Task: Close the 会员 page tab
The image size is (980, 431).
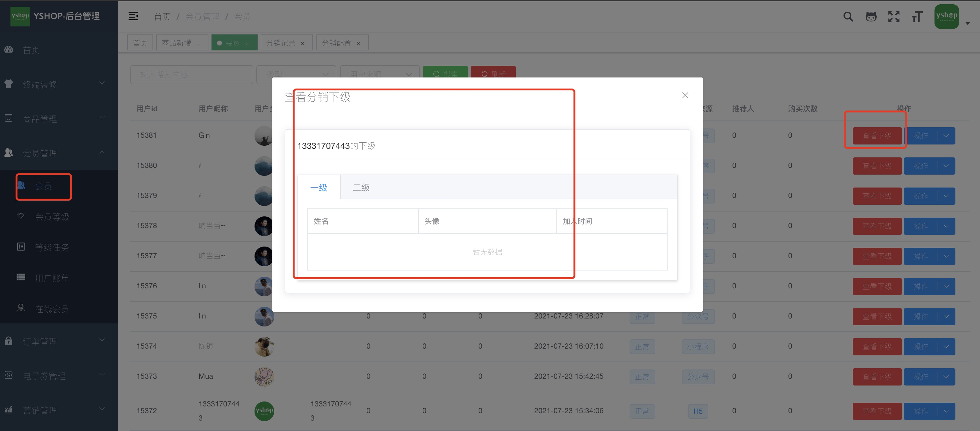Action: click(x=247, y=43)
